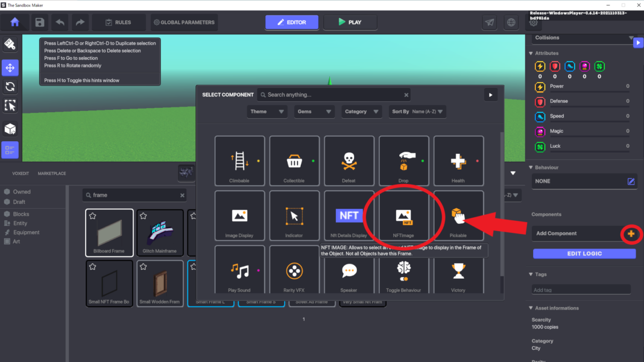Click the publish paper plane icon
The height and width of the screenshot is (362, 644).
(x=490, y=22)
